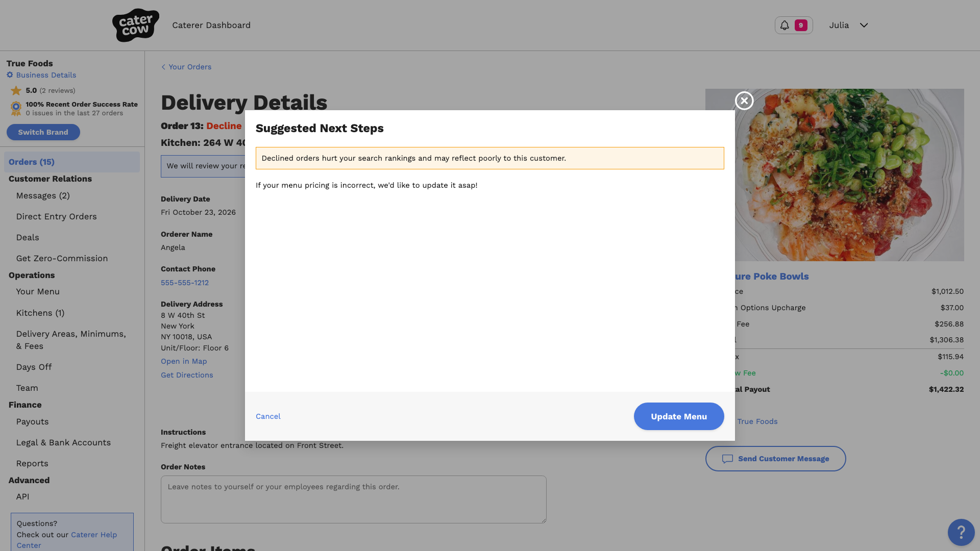980x551 pixels.
Task: Click the declined orders warning banner text
Action: point(414,158)
